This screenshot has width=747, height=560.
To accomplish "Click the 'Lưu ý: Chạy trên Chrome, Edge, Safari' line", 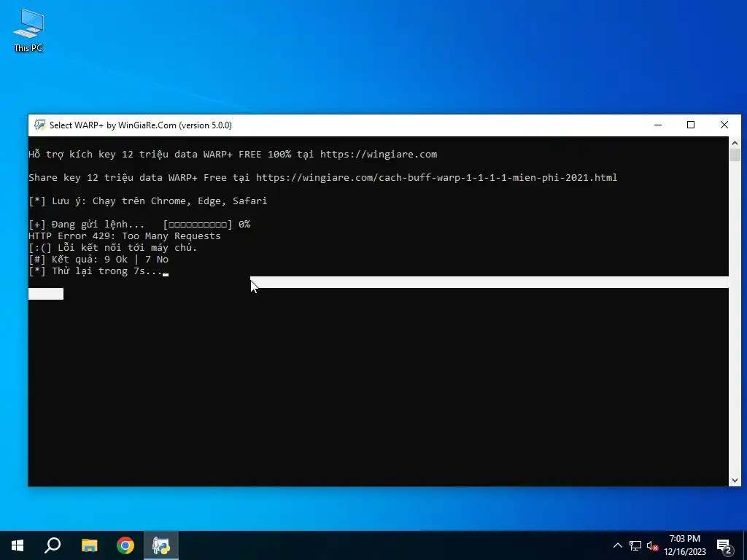I will [x=147, y=201].
